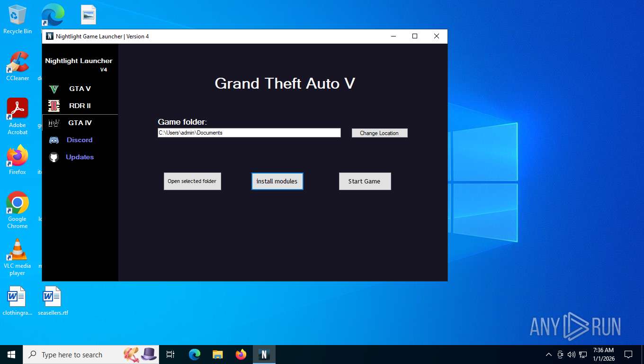This screenshot has width=644, height=364.
Task: Click Nightlight Launcher taskbar icon
Action: coord(264,355)
